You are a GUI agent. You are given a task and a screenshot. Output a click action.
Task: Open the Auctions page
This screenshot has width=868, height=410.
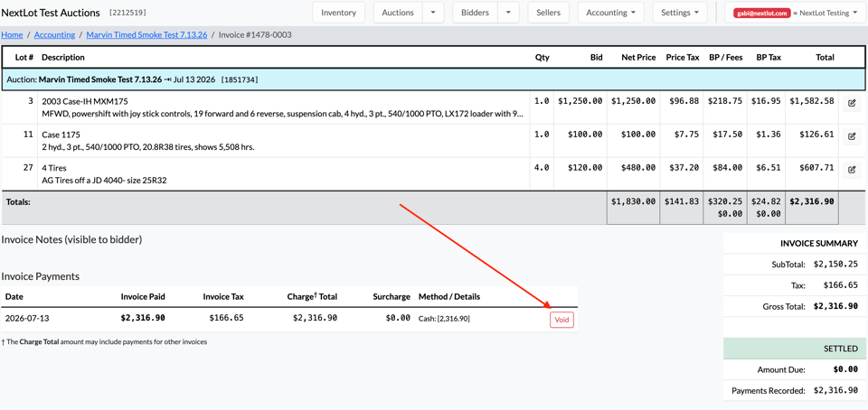tap(398, 12)
